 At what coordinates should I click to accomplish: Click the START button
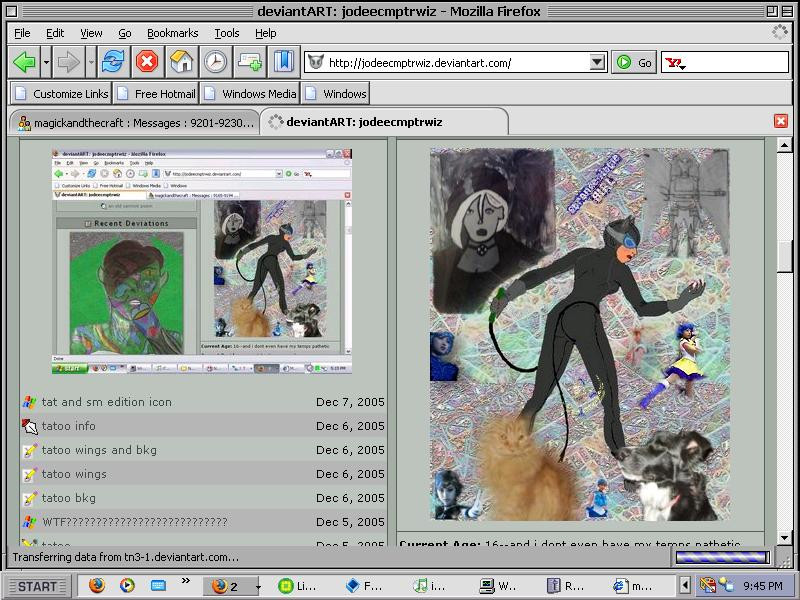pyautogui.click(x=38, y=586)
